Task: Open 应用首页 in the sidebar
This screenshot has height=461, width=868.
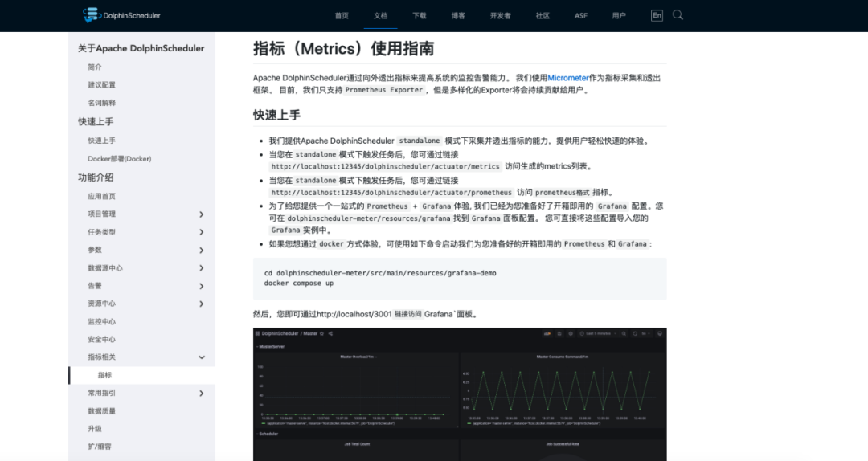Action: point(101,197)
